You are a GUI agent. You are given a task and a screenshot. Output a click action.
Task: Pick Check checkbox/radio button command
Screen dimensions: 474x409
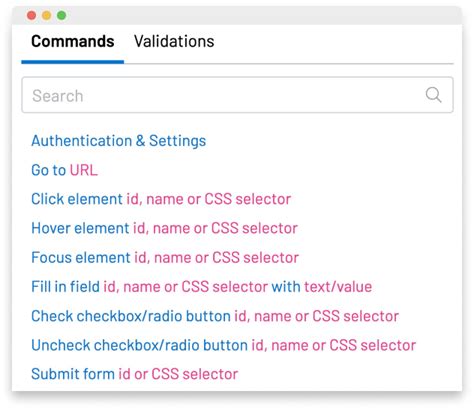[x=215, y=316]
